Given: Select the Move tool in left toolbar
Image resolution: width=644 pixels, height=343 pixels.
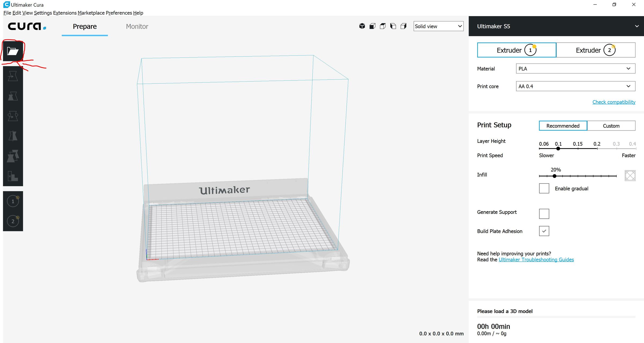Looking at the screenshot, I should pyautogui.click(x=13, y=76).
